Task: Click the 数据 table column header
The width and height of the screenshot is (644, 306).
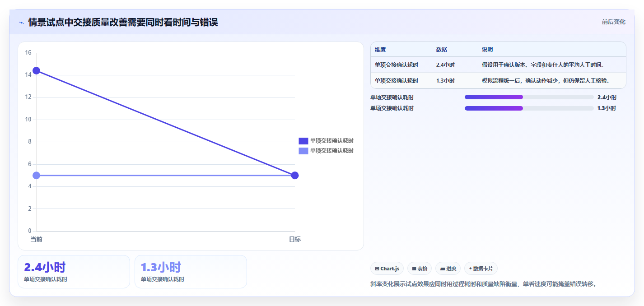Action: 442,50
